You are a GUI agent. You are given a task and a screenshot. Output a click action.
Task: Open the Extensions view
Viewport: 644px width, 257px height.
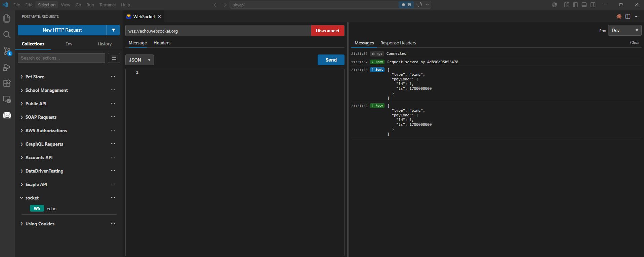pyautogui.click(x=7, y=83)
